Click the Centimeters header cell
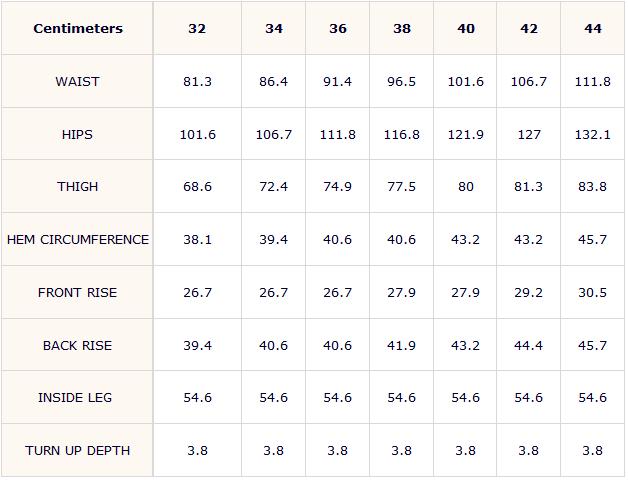This screenshot has height=480, width=628. (x=78, y=28)
